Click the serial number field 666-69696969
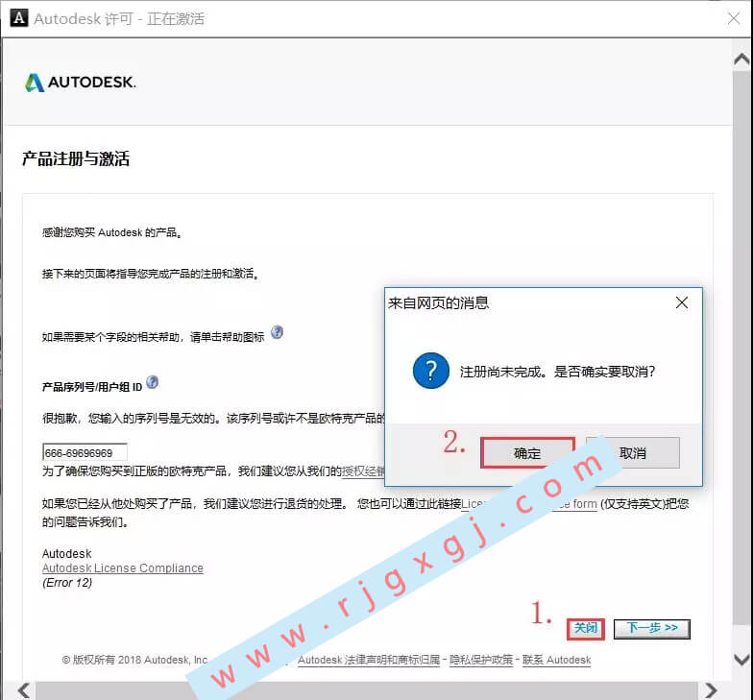Viewport: 753px width, 700px height. pyautogui.click(x=85, y=452)
